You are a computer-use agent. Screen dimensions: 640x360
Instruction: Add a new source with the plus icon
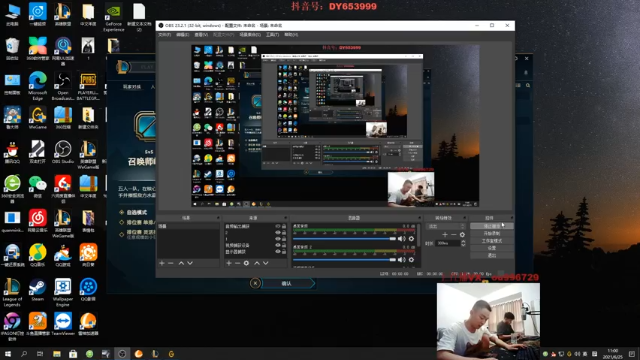pos(229,263)
